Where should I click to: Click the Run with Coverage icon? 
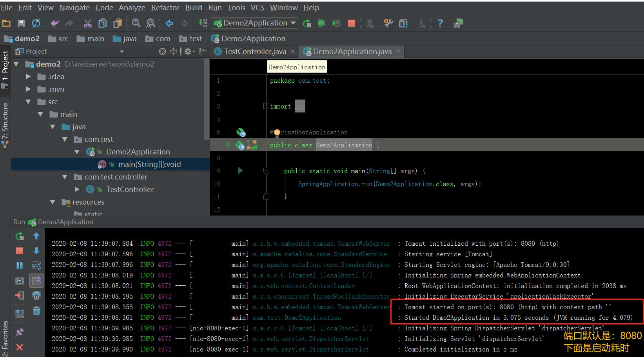coord(337,23)
